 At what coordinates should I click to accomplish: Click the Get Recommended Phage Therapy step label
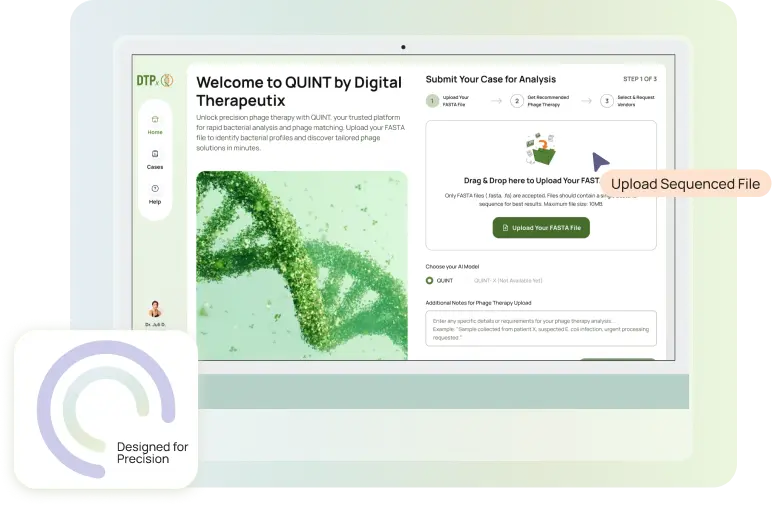[x=549, y=101]
